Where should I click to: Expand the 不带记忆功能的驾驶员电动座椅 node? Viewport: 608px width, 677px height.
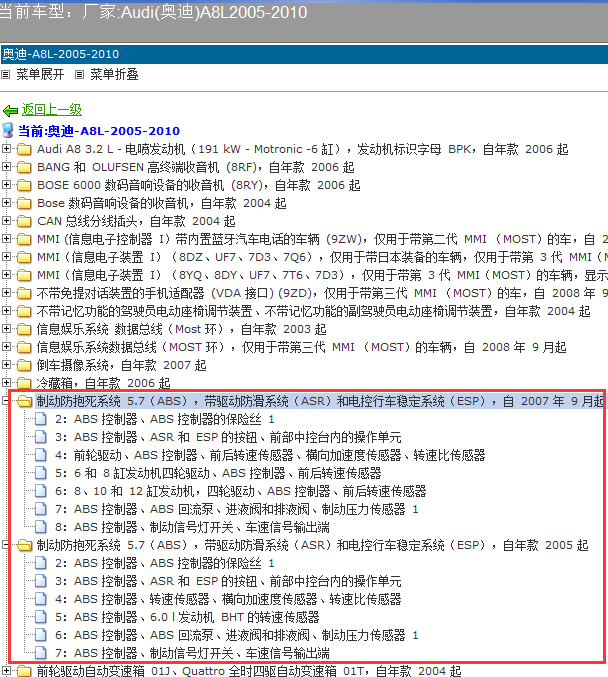click(6, 310)
